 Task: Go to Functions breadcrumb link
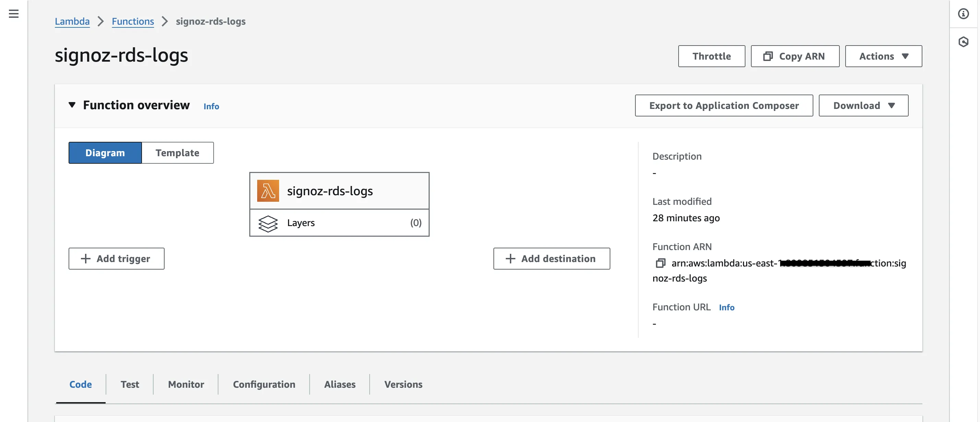click(133, 21)
